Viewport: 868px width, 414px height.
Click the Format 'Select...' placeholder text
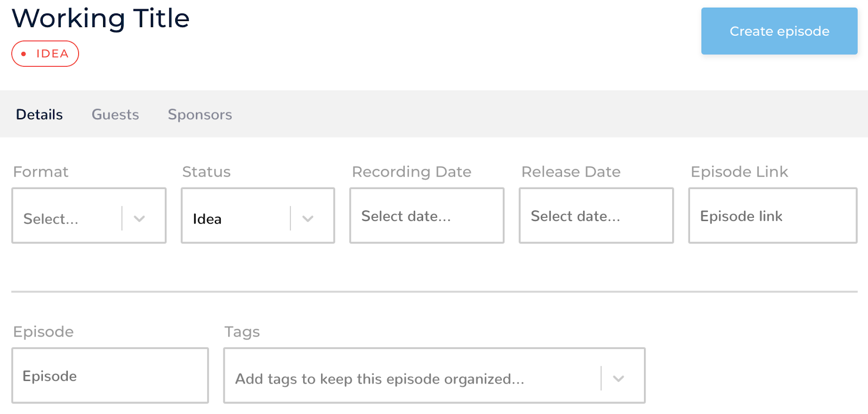point(51,219)
